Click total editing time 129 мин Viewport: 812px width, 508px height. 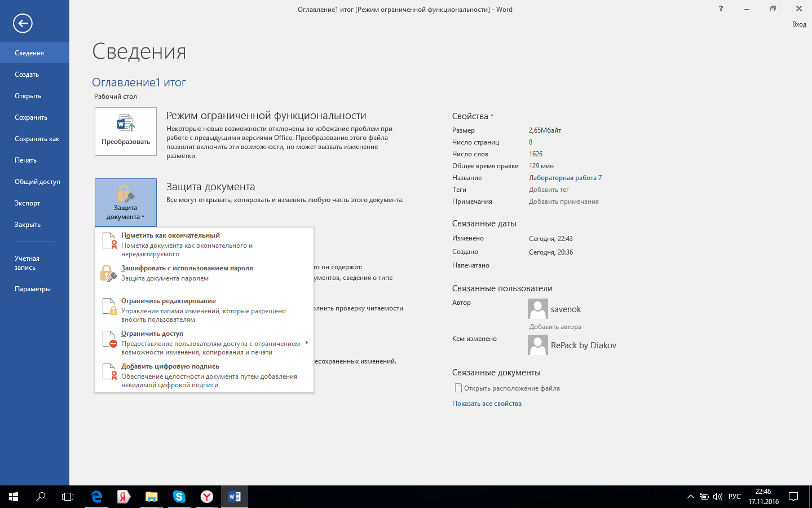pos(541,166)
